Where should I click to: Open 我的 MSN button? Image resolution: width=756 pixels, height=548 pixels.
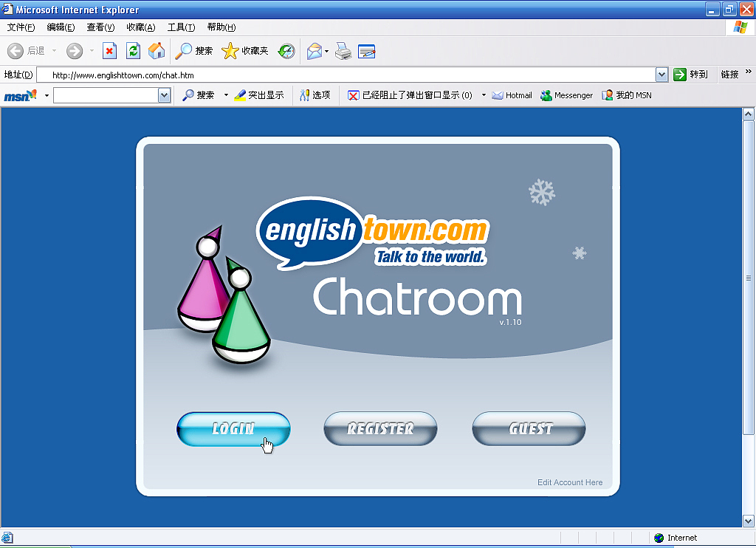pos(627,95)
